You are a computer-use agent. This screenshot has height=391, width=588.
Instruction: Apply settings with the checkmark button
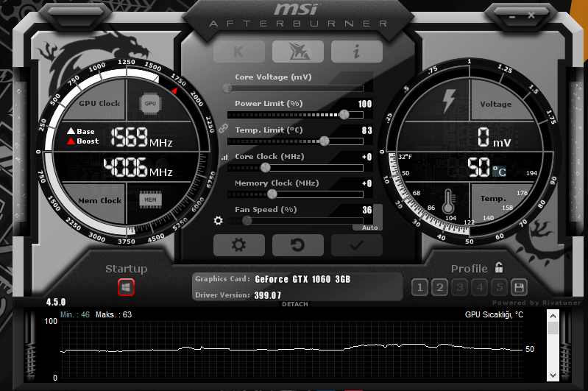357,245
